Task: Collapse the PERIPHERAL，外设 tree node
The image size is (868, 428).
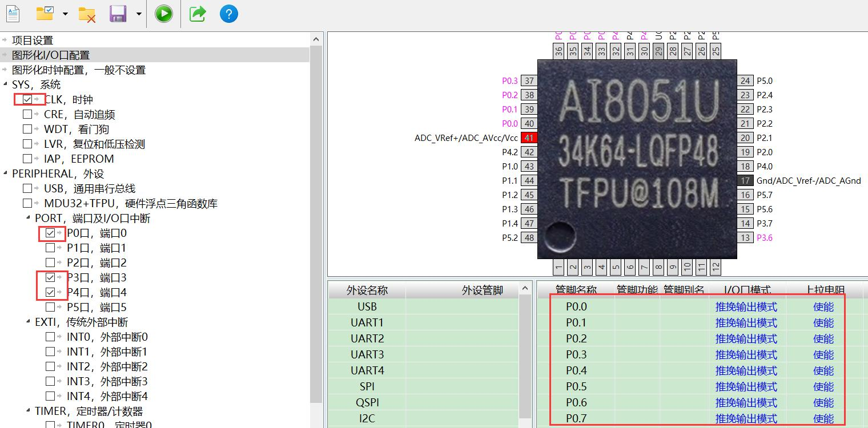Action: [5, 174]
